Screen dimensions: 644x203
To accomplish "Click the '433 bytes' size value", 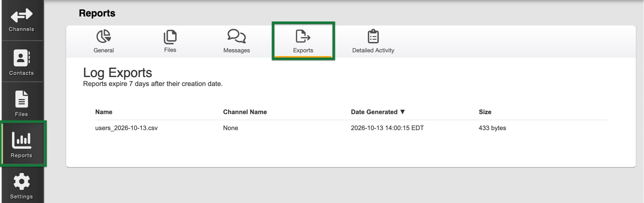I will pos(492,128).
